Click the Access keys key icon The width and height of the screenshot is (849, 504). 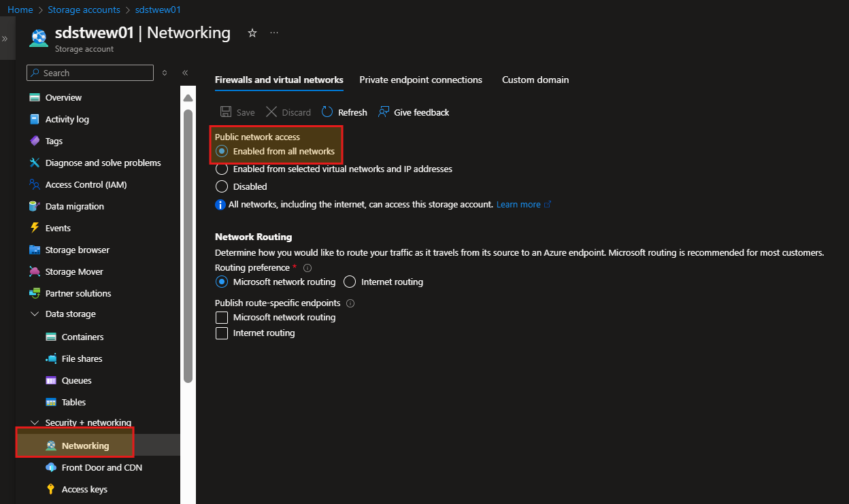(x=51, y=489)
